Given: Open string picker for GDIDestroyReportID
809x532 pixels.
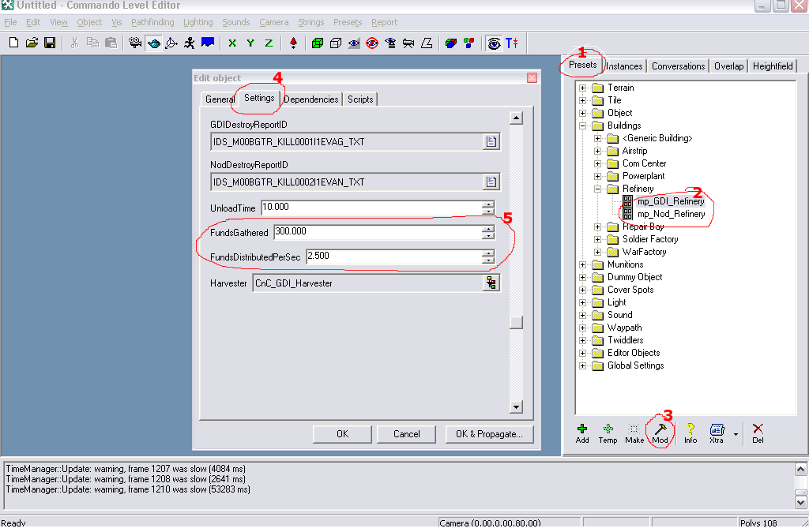Looking at the screenshot, I should pos(491,142).
